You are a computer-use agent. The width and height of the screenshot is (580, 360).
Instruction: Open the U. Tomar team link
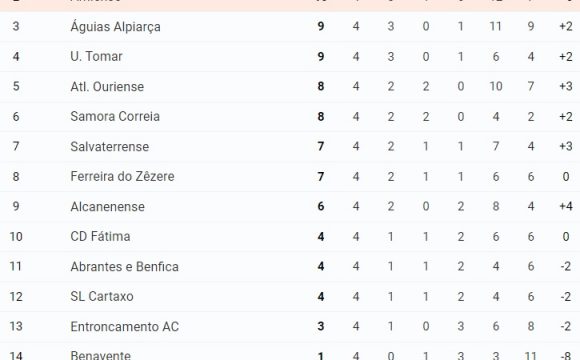coord(96,57)
